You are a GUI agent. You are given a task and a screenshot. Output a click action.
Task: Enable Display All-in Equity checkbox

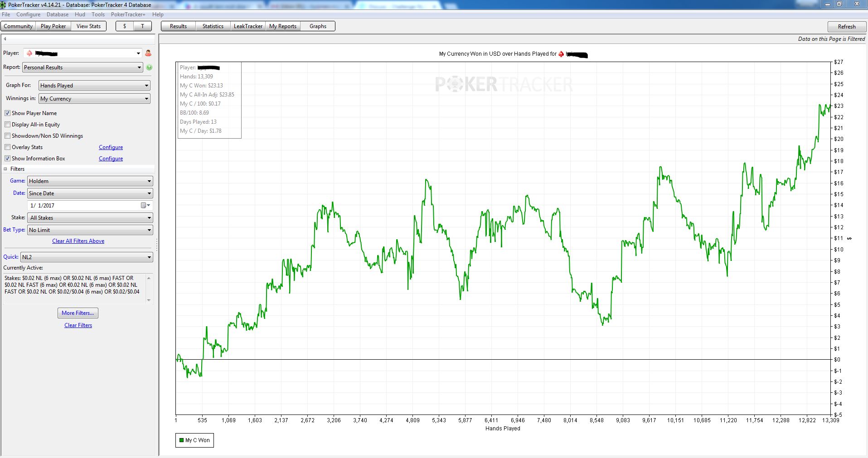[x=7, y=124]
